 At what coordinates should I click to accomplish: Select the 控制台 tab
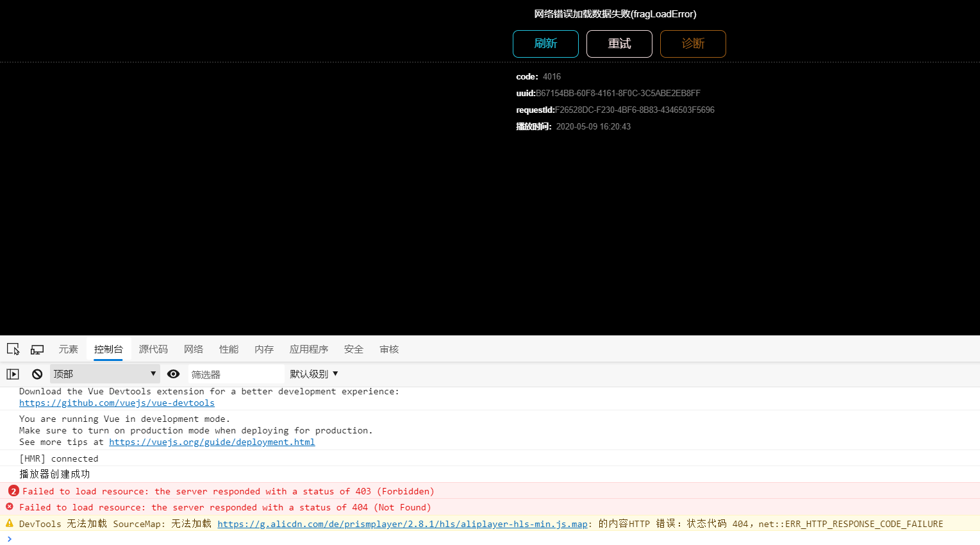pos(108,349)
